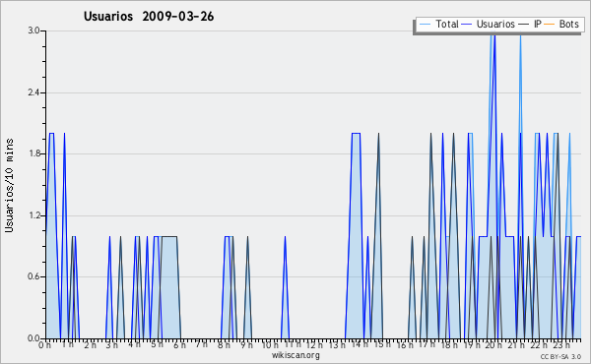Click the 15 h x-axis label

coord(382,344)
